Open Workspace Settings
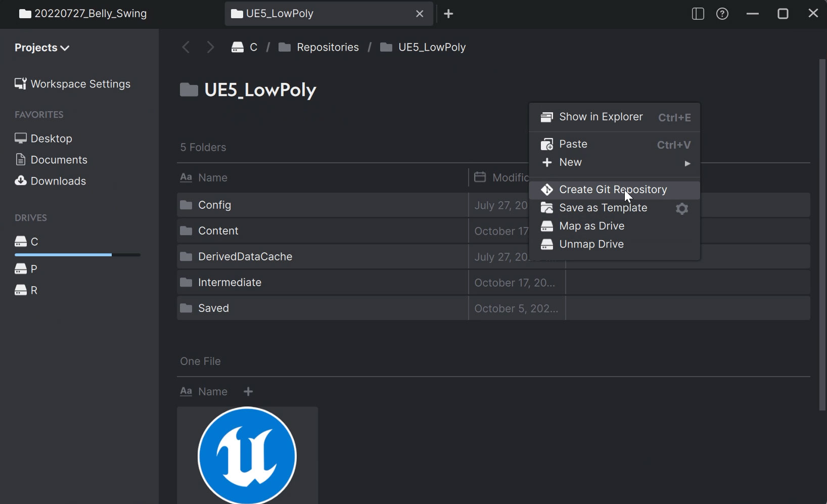827x504 pixels. click(72, 84)
